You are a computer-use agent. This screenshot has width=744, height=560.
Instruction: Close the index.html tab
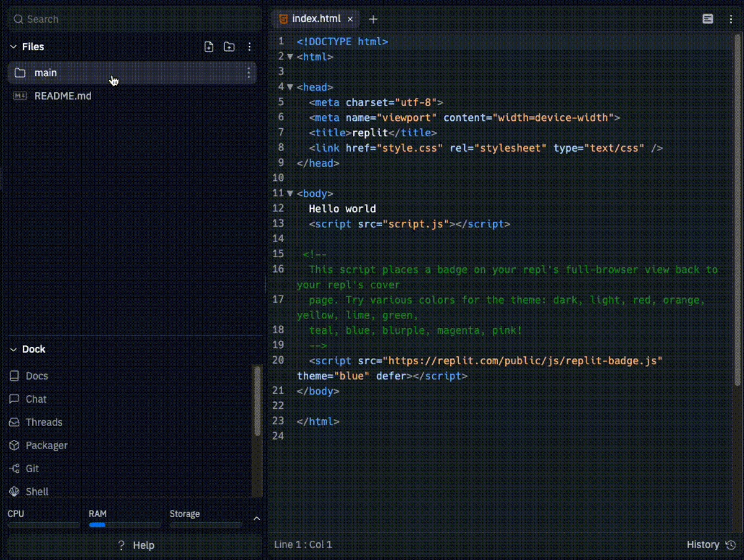pos(350,19)
